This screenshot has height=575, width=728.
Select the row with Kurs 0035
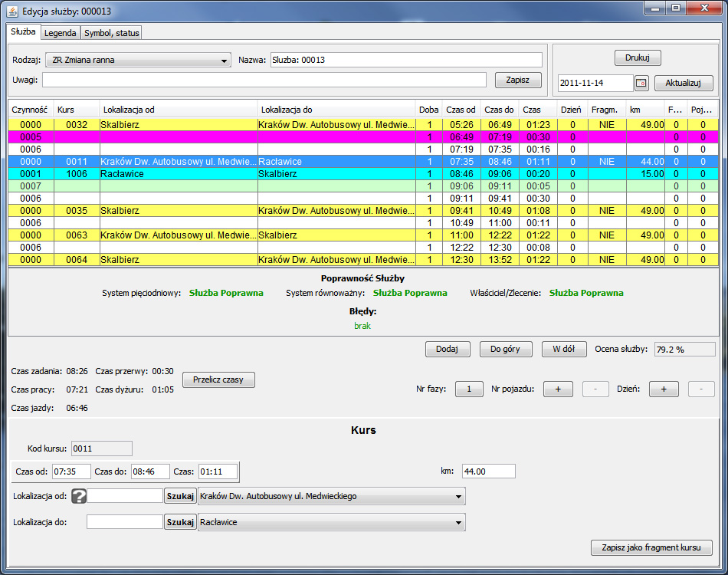[363, 210]
